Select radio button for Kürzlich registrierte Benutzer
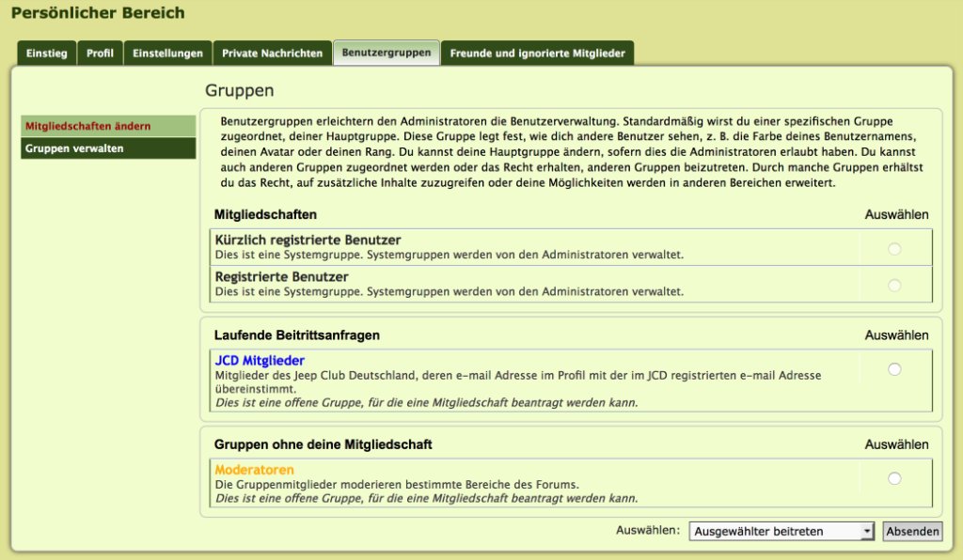Viewport: 963px width, 560px height. tap(894, 248)
